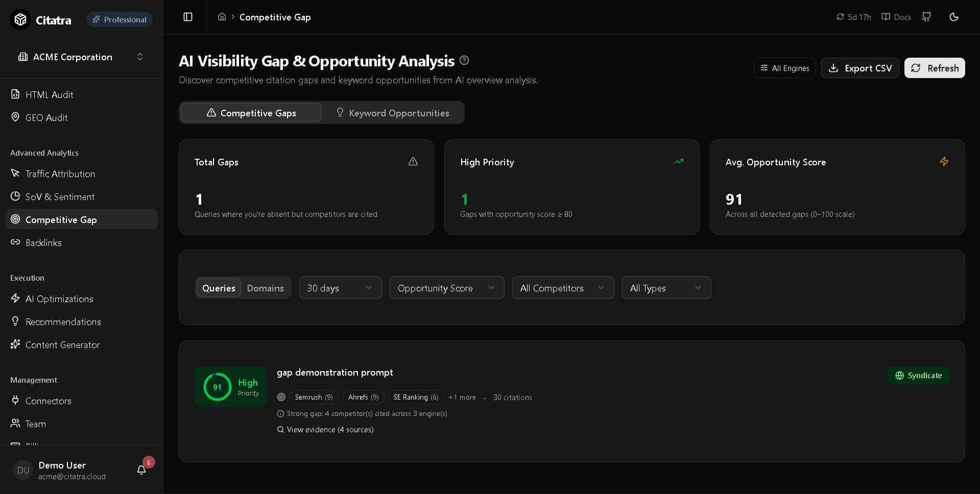
Task: Expand View evidence (4 sources)
Action: 325,430
